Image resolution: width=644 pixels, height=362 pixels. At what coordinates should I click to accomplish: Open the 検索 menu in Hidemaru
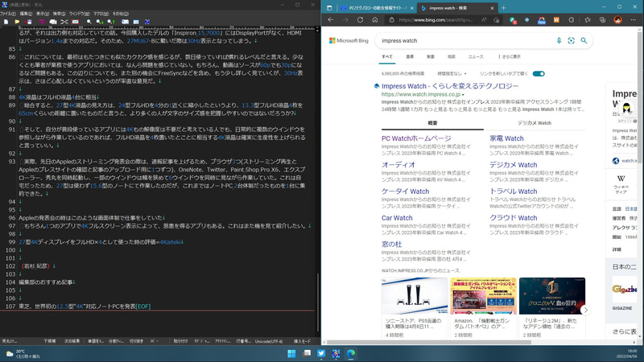click(59, 14)
